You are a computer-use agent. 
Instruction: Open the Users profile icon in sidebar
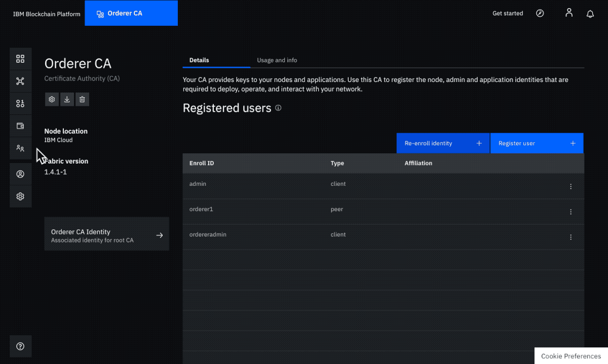(20, 174)
